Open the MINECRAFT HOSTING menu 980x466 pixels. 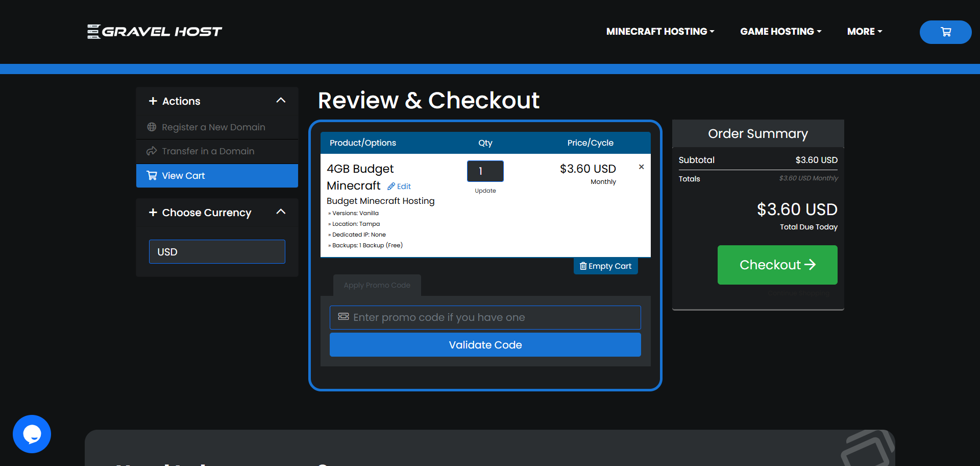pos(660,32)
